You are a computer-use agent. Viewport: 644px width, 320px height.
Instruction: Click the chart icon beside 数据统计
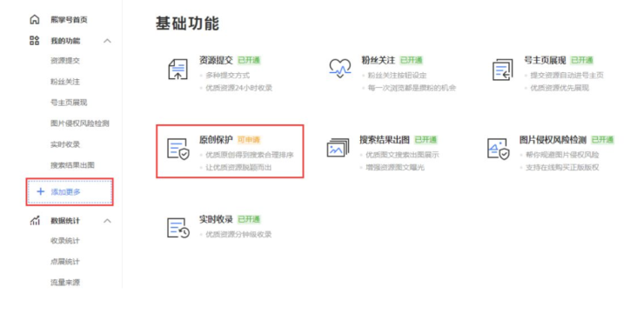[35, 221]
